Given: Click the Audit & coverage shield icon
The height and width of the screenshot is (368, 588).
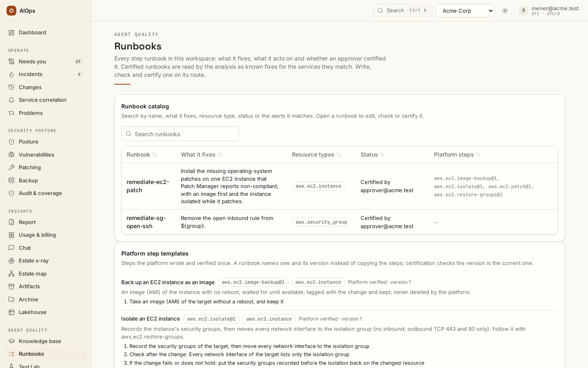Looking at the screenshot, I should tap(11, 193).
